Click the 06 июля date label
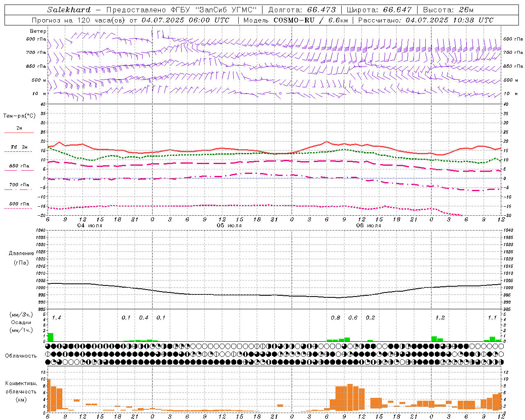 (368, 226)
